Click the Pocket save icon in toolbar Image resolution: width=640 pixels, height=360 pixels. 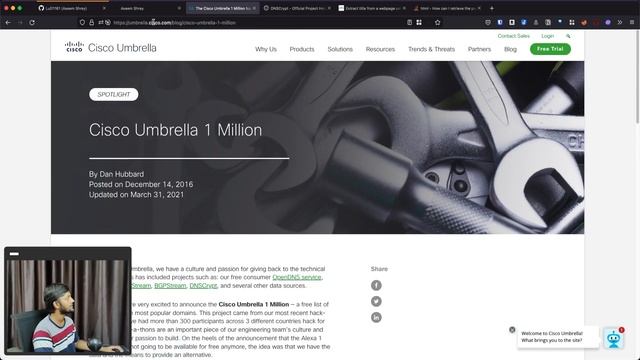point(488,22)
